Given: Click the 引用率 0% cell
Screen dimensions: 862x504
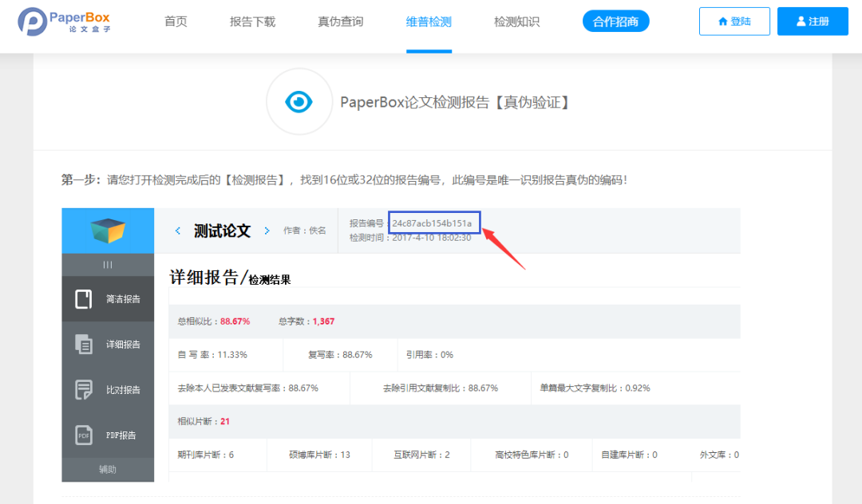Looking at the screenshot, I should click(430, 355).
